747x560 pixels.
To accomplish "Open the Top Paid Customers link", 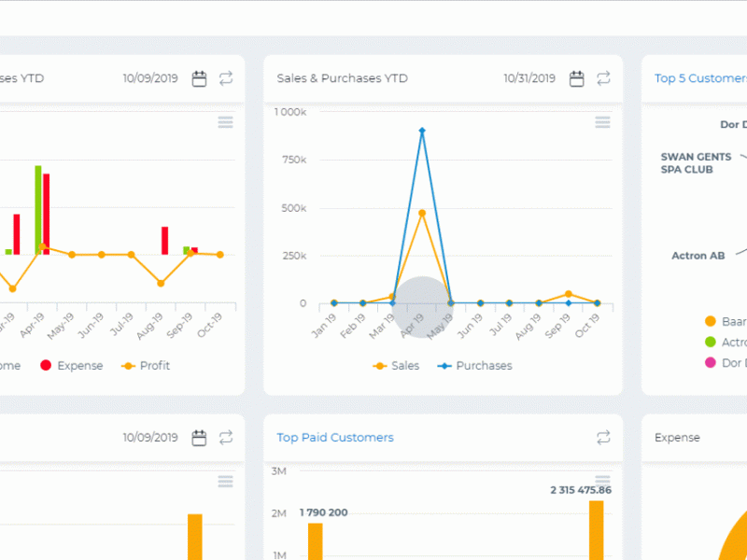I will pos(335,438).
